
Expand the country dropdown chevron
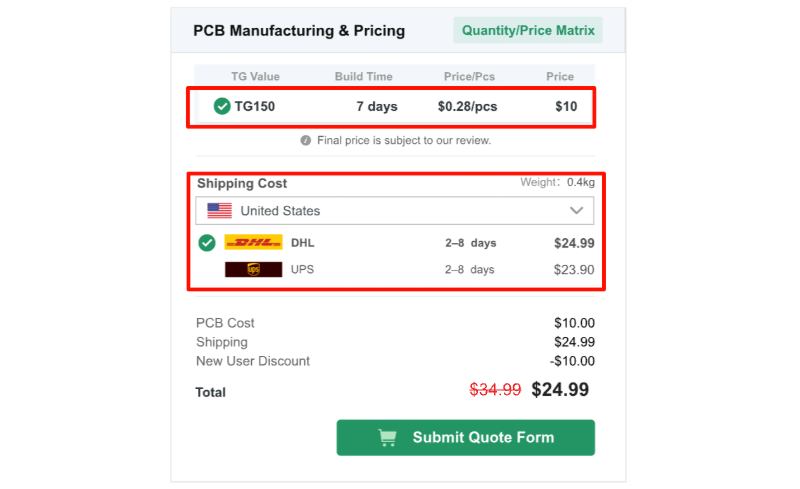click(x=577, y=211)
